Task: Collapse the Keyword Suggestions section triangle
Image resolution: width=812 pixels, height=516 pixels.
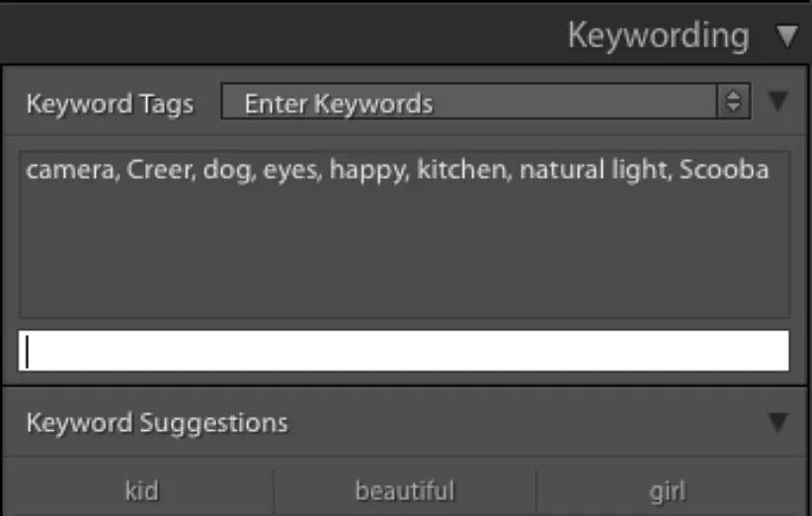Action: tap(778, 423)
